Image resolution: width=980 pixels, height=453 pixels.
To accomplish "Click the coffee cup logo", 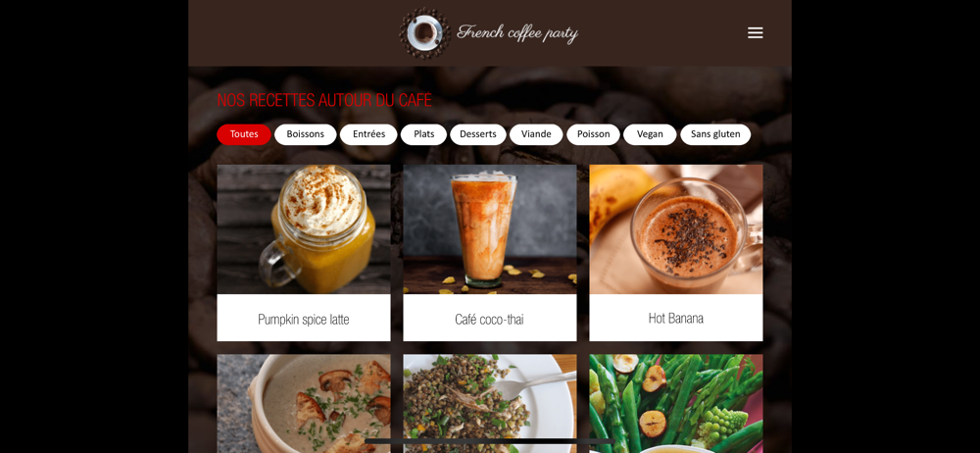I will (x=425, y=33).
